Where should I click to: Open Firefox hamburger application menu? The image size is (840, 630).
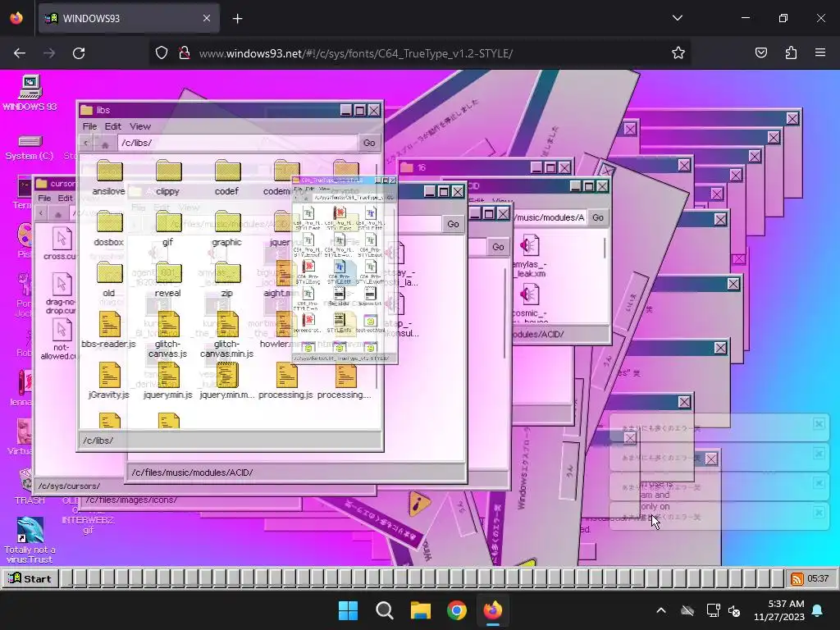820,53
